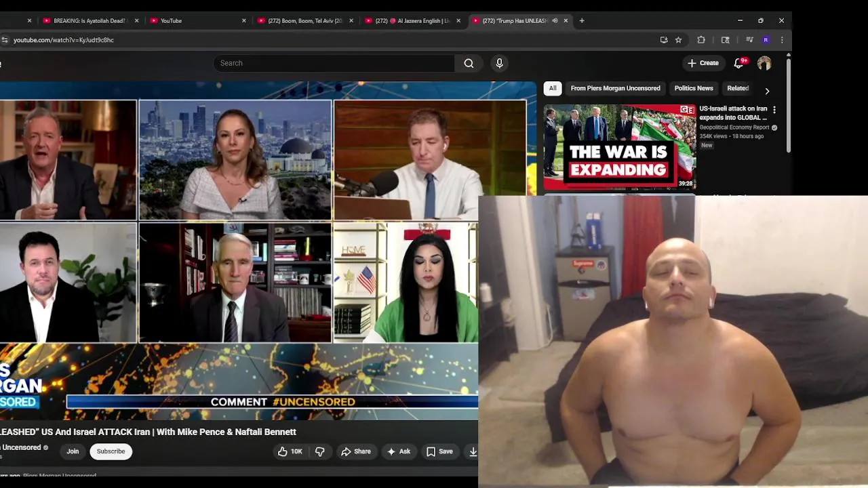Close the plain 'YouTube' tab
Image resolution: width=868 pixels, height=488 pixels.
coord(244,20)
